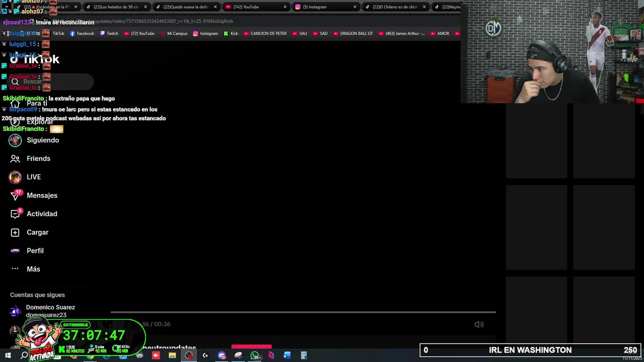Open the Para ti home feed

pyautogui.click(x=29, y=104)
